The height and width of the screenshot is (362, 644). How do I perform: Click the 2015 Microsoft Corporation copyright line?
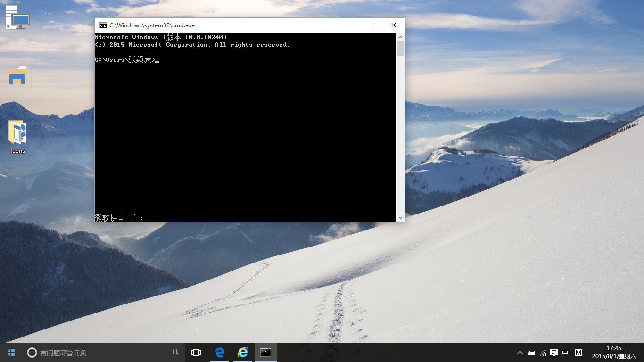point(192,45)
